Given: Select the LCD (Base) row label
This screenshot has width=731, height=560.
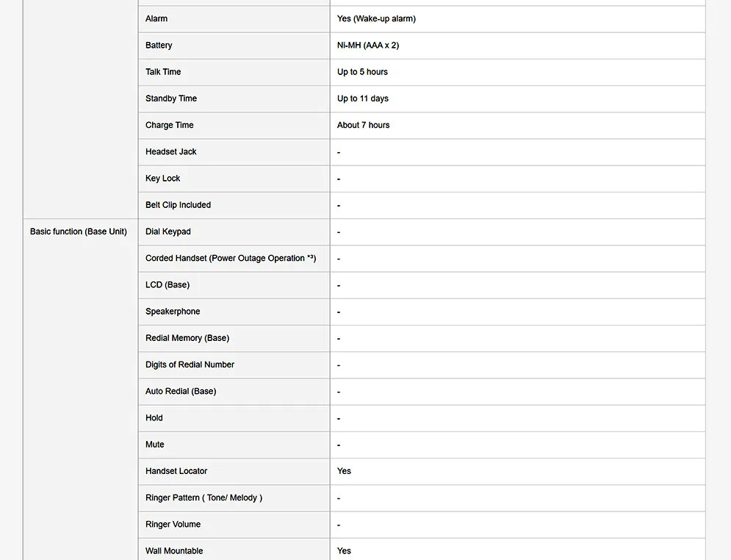Looking at the screenshot, I should 168,284.
